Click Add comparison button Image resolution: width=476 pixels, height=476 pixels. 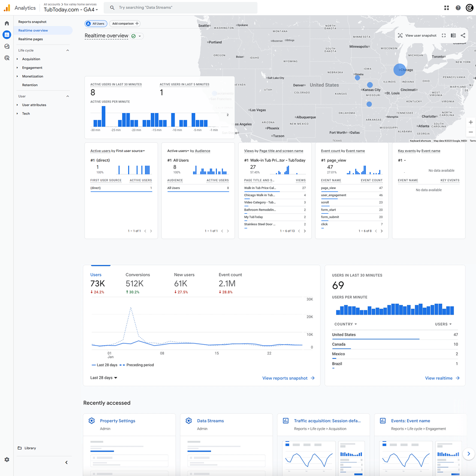tap(125, 24)
